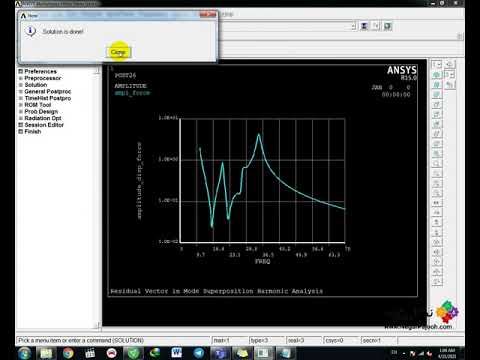This screenshot has width=480, height=360.
Task: Collapse the ANSYS toolbar with its small right-edge button
Action: [x=460, y=36]
